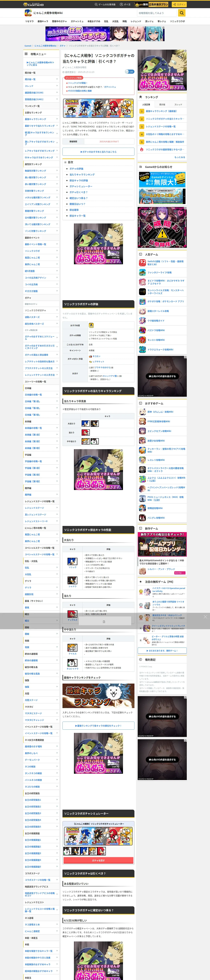Expand the 日本編の攻略一覧 sidebar row
This screenshot has height=980, width=210.
[x=41, y=394]
